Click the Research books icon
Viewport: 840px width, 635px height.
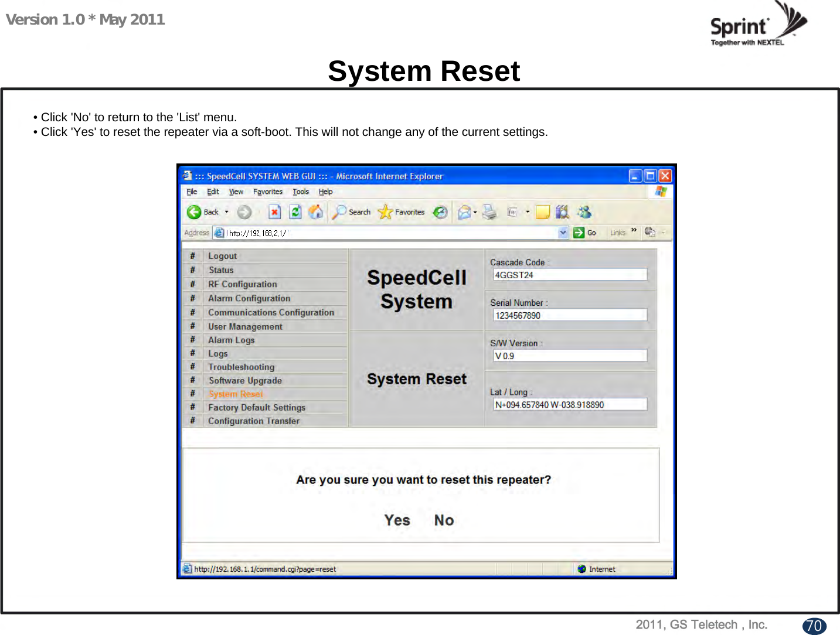563,211
